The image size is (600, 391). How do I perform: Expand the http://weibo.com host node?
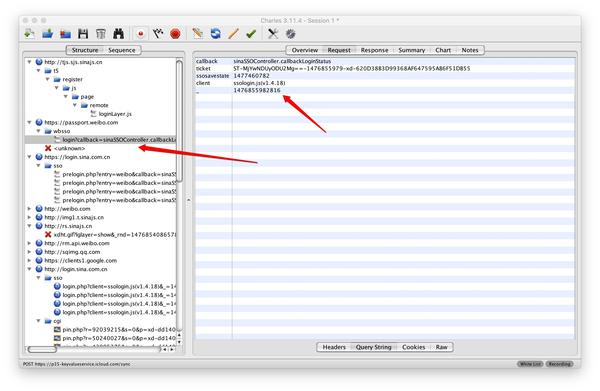tap(29, 209)
